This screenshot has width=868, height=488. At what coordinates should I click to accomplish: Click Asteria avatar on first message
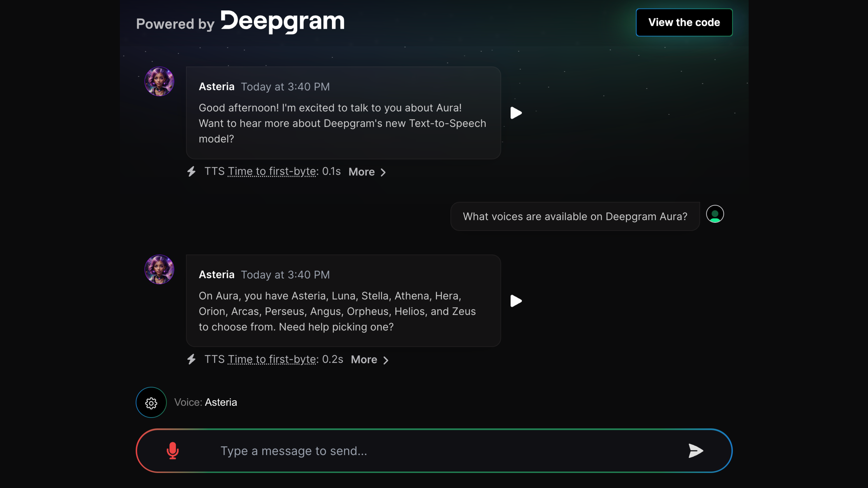pyautogui.click(x=159, y=82)
